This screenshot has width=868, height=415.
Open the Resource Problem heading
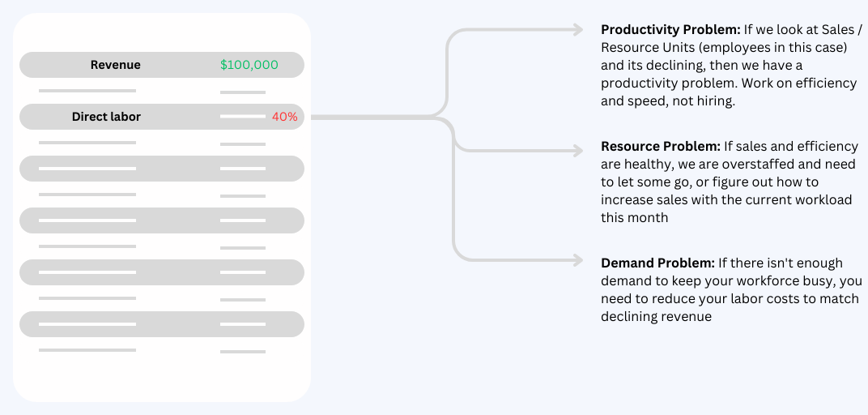click(x=660, y=146)
